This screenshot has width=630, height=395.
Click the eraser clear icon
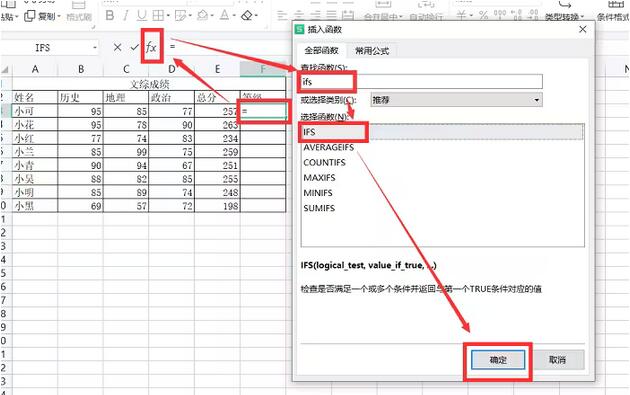[x=246, y=16]
